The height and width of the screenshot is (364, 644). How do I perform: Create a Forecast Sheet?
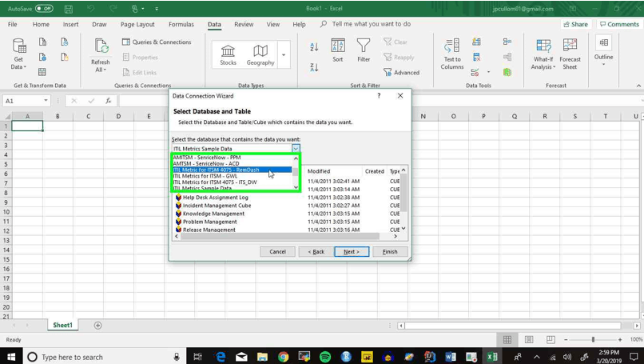pyautogui.click(x=570, y=54)
